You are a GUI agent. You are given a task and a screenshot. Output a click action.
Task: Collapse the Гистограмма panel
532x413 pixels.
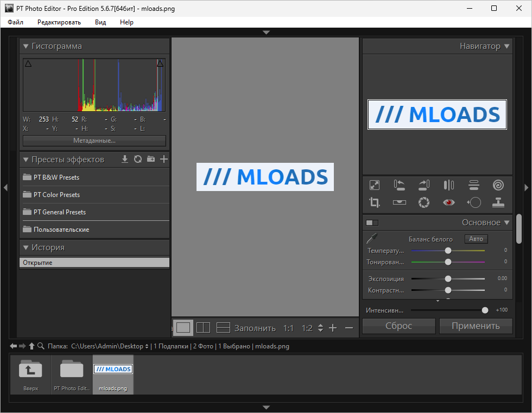[26, 46]
